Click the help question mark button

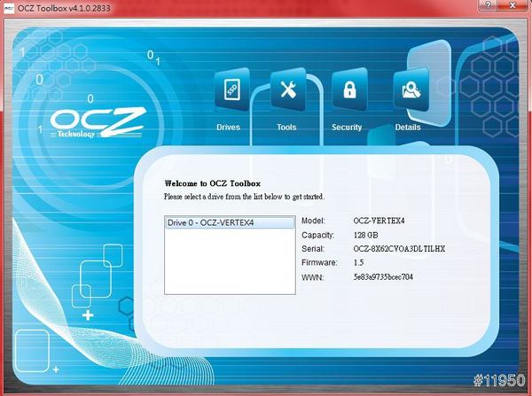click(x=488, y=5)
